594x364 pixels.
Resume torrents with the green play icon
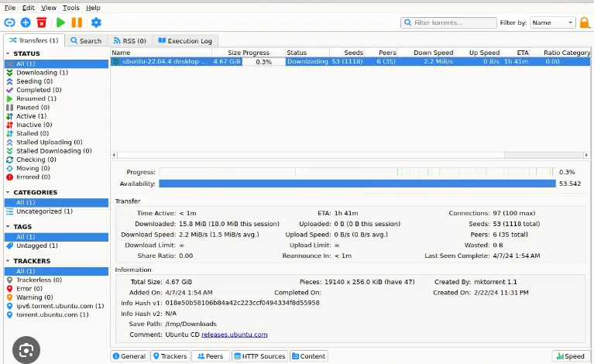click(60, 22)
